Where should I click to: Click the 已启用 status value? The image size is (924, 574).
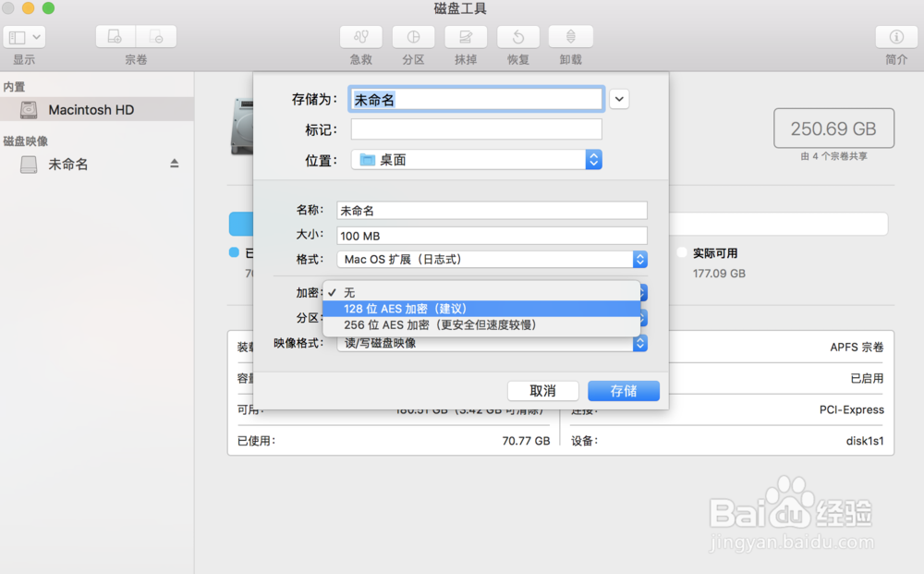coord(868,378)
